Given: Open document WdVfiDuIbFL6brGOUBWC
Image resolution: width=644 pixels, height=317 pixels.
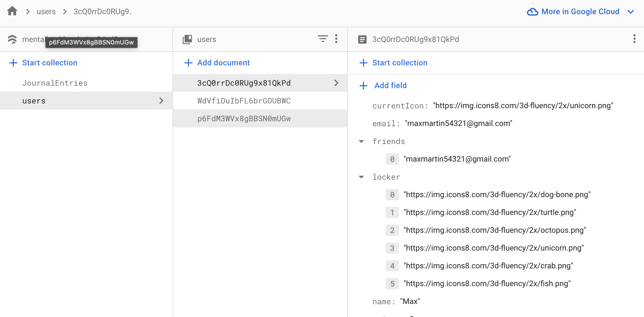Looking at the screenshot, I should pyautogui.click(x=244, y=101).
